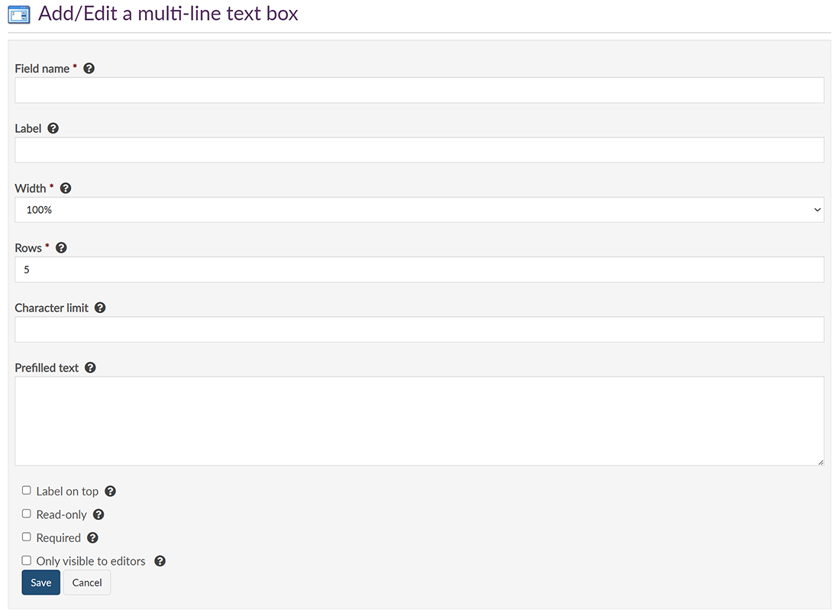The height and width of the screenshot is (616, 840).
Task: Click the help icon beside Label on top
Action: click(110, 492)
